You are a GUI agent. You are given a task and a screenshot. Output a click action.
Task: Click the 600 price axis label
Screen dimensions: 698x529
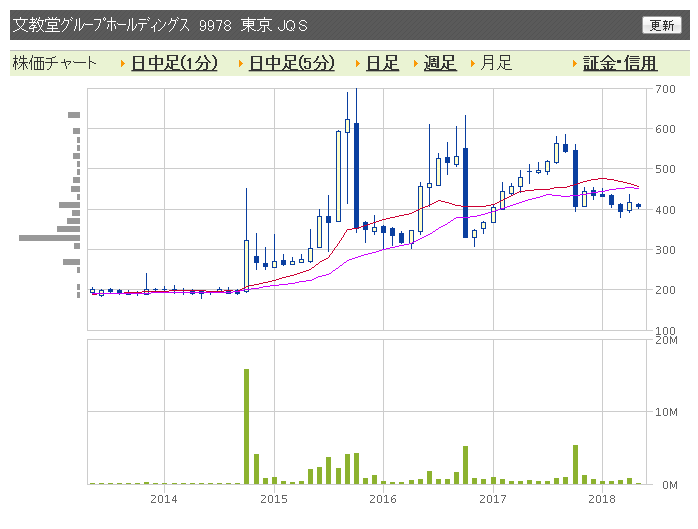pyautogui.click(x=666, y=129)
